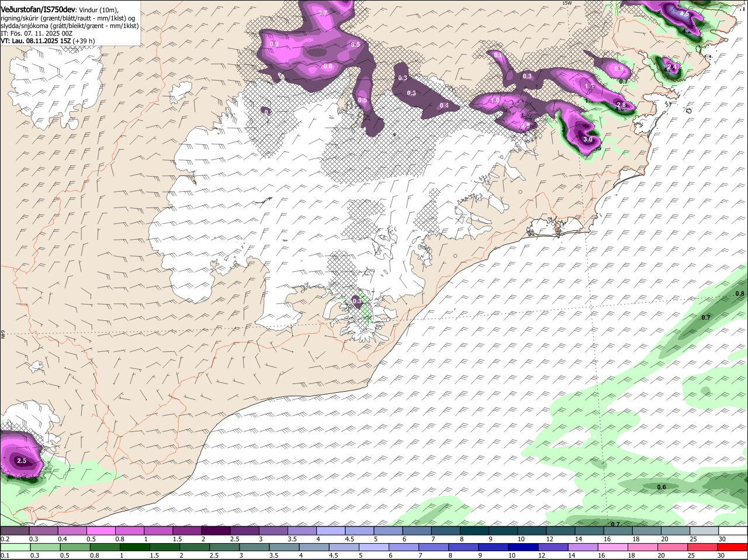
Task: Select lower legend bright red swatch after 30
Action: coord(733,547)
